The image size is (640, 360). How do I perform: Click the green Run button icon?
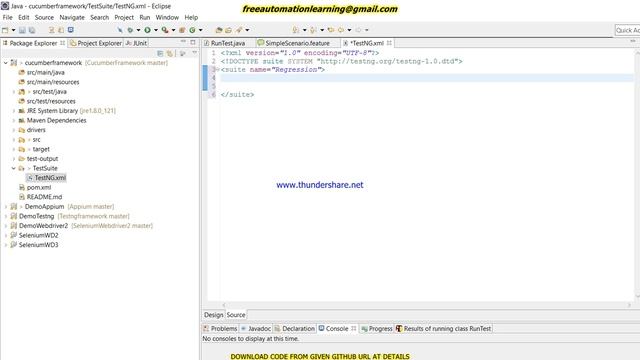[x=147, y=30]
